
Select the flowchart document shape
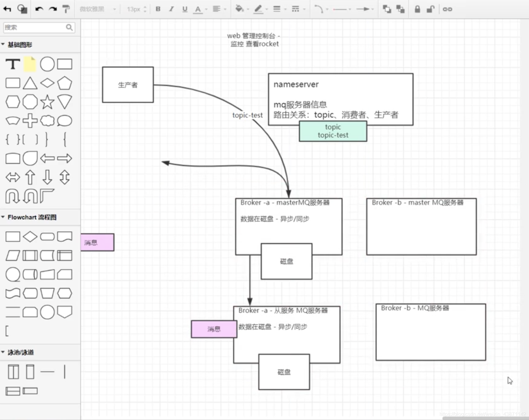pyautogui.click(x=64, y=236)
